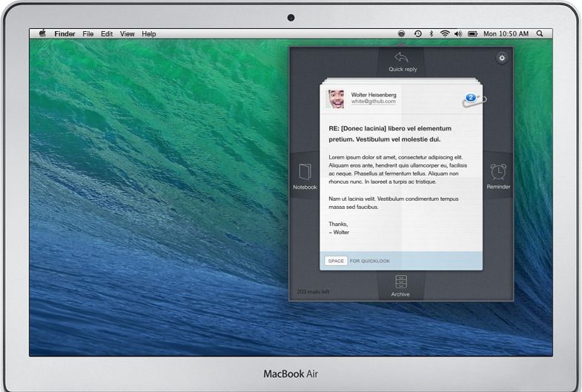This screenshot has height=392, width=582.
Task: Set a Reminder with the alarm clock
Action: [498, 172]
